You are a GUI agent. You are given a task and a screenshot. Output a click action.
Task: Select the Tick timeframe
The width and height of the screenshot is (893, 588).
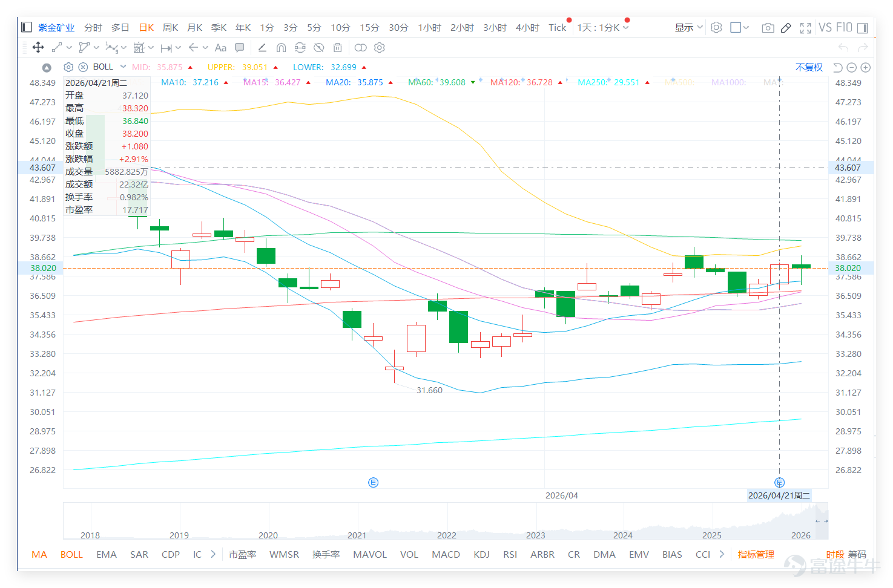click(558, 27)
